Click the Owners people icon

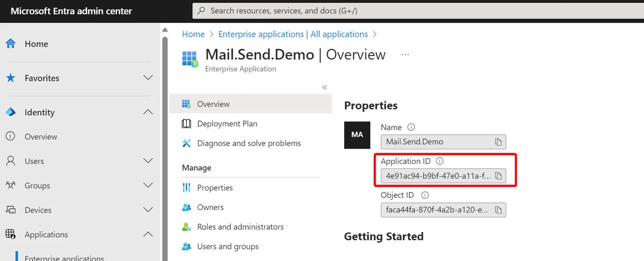click(186, 207)
